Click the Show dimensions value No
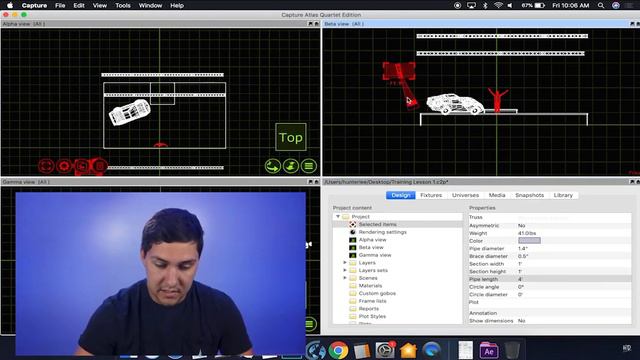Image resolution: width=640 pixels, height=360 pixels. tap(522, 321)
